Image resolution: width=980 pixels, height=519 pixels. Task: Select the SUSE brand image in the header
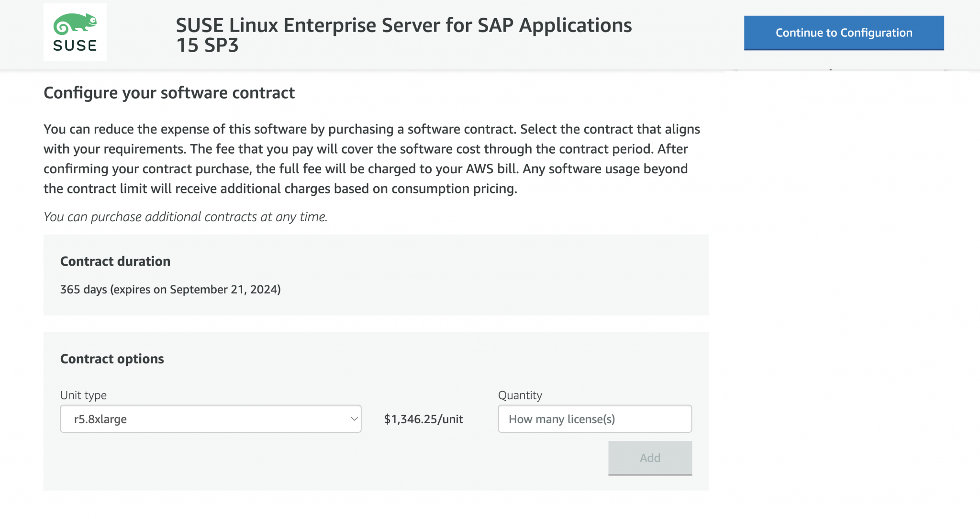tap(75, 32)
